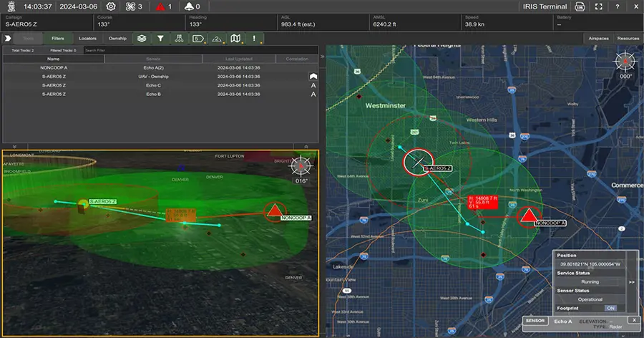Toggle fullscreen mode icon

pyautogui.click(x=599, y=6)
